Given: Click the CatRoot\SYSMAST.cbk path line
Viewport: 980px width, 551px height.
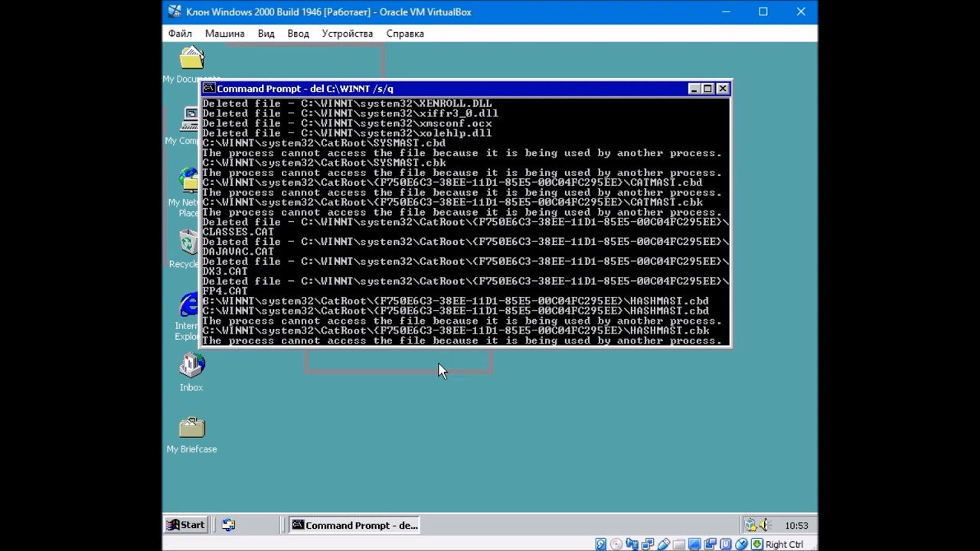Looking at the screenshot, I should click(324, 163).
